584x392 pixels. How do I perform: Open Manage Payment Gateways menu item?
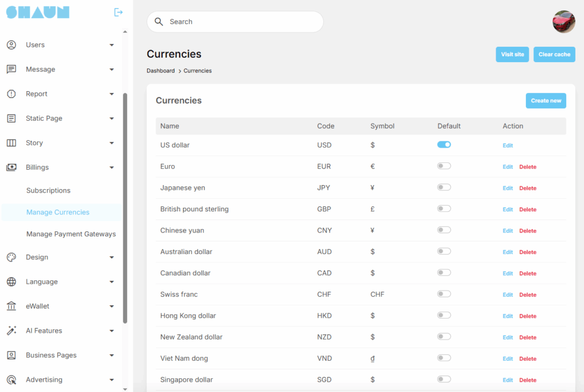point(71,234)
